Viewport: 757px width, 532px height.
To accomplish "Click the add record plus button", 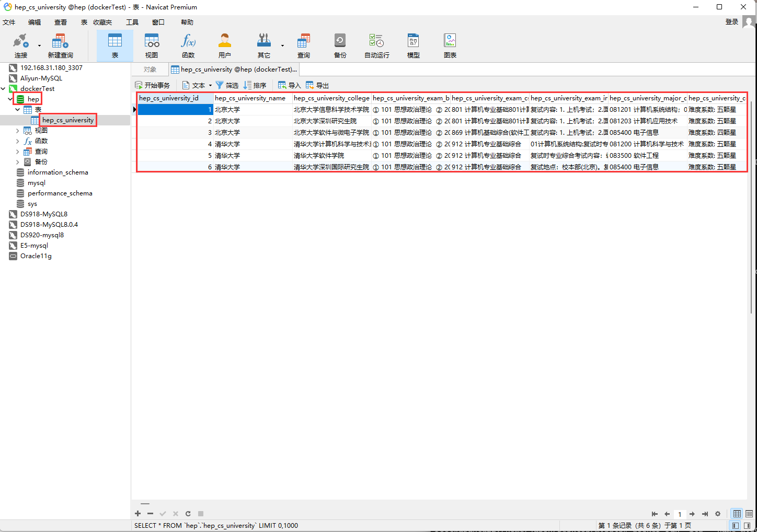I will (x=138, y=514).
